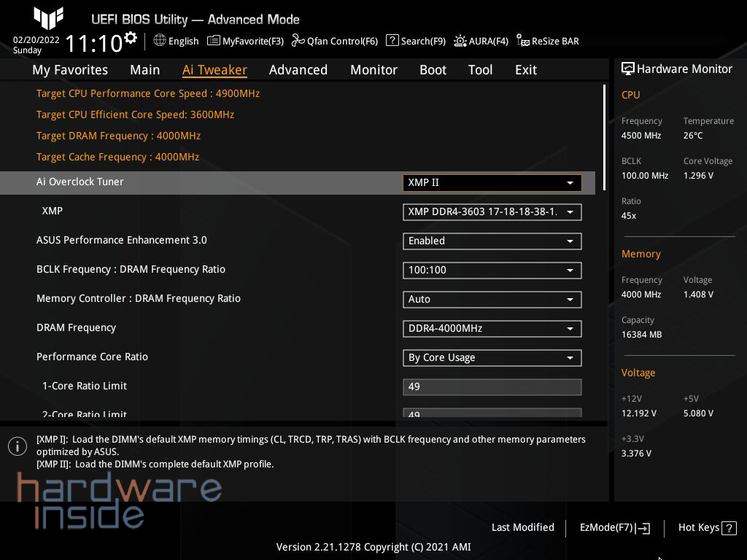This screenshot has height=560, width=747.
Task: Click the Last Modified button
Action: pos(522,528)
